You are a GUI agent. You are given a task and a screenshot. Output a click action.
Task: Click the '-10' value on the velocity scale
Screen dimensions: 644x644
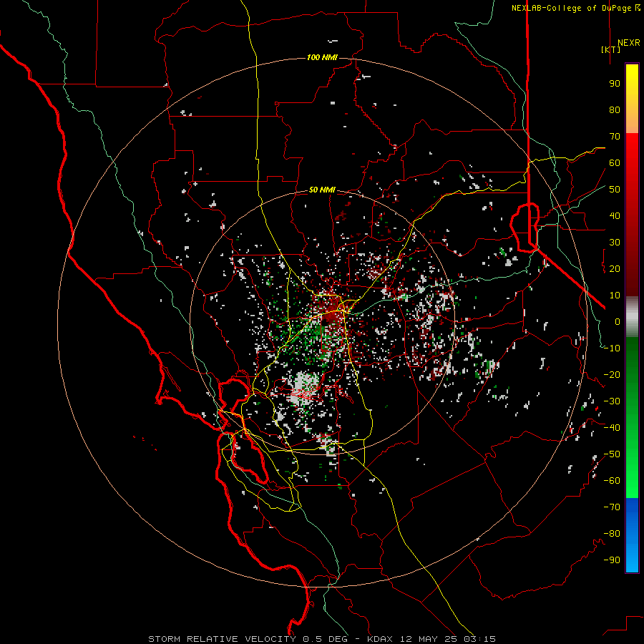[612, 348]
